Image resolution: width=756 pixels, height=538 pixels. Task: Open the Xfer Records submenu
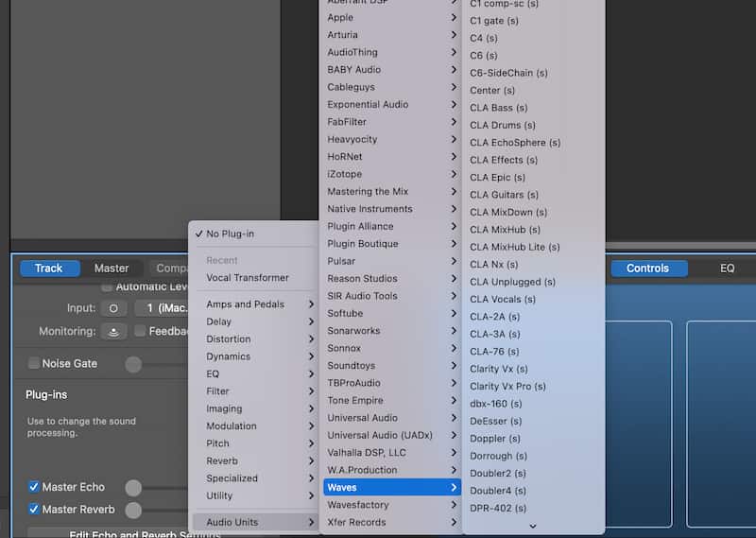[391, 522]
